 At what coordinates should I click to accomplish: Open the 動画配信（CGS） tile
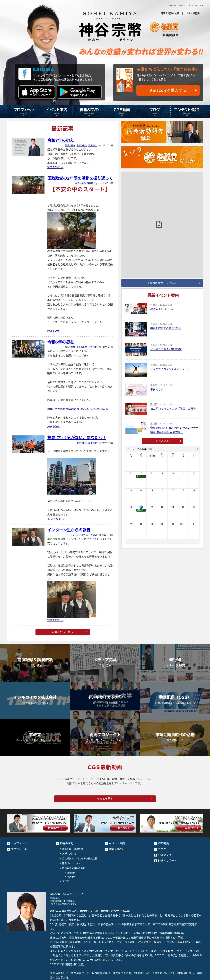(175, 700)
